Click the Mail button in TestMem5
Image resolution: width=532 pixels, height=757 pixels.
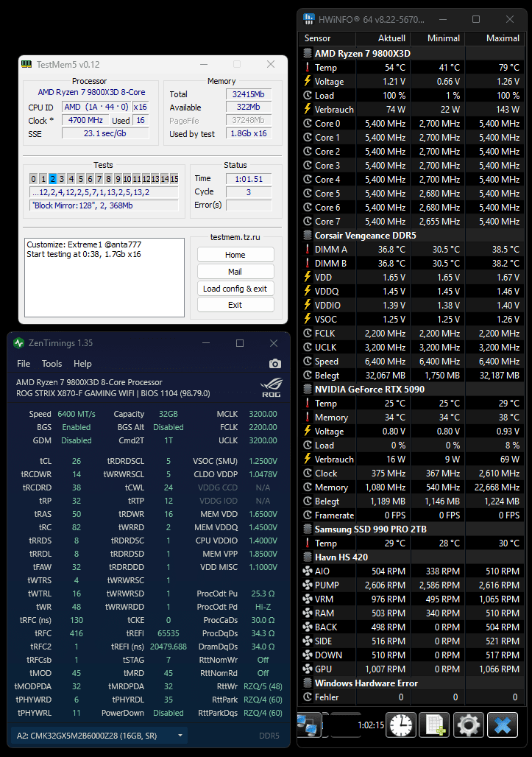coord(235,271)
